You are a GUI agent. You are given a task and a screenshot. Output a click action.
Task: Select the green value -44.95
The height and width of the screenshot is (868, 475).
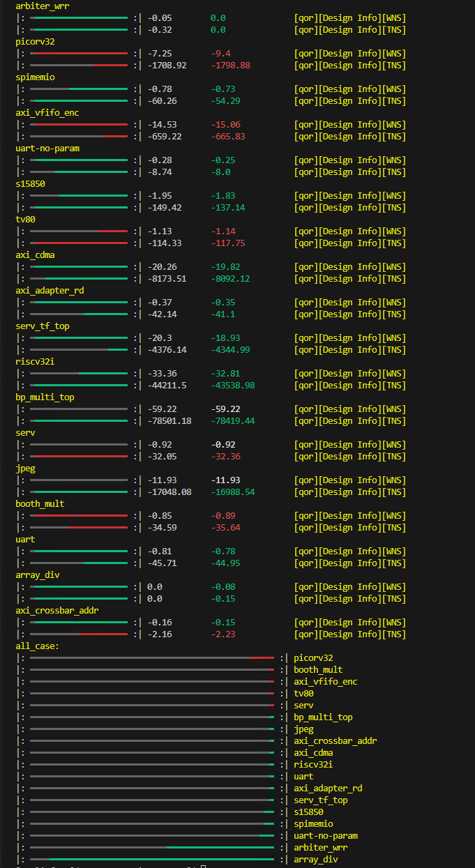225,563
